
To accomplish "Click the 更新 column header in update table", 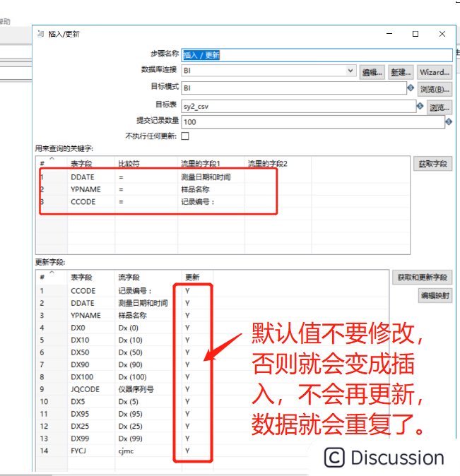I will 192,277.
